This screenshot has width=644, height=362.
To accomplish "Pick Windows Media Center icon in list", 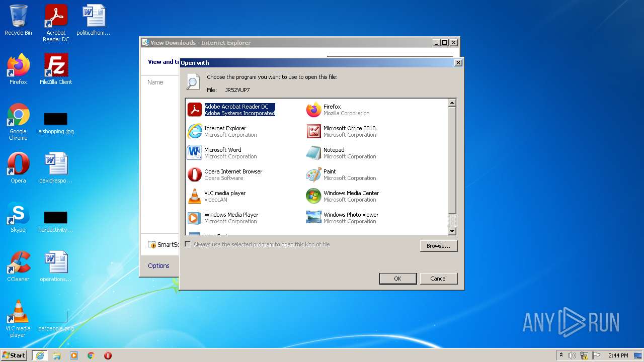I will click(x=313, y=196).
